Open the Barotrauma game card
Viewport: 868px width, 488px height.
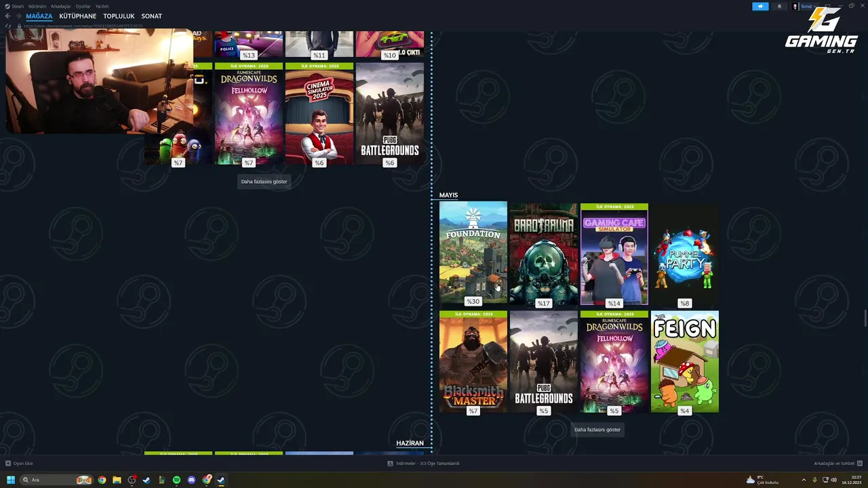pyautogui.click(x=543, y=254)
